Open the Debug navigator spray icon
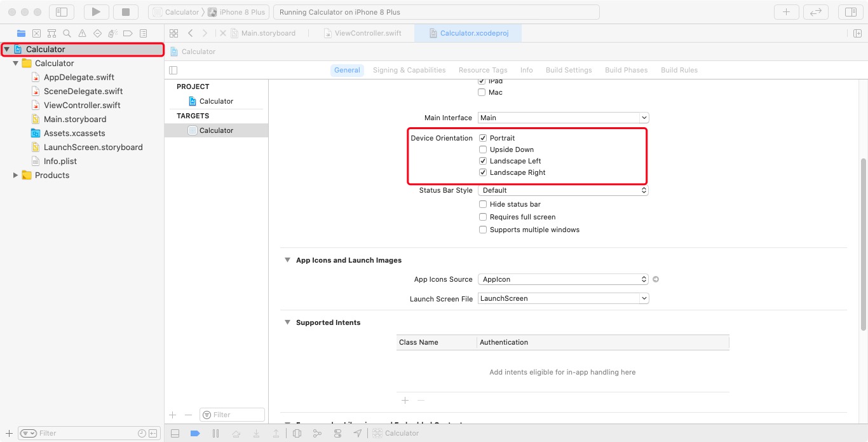Viewport: 868px width, 442px height. tap(112, 33)
